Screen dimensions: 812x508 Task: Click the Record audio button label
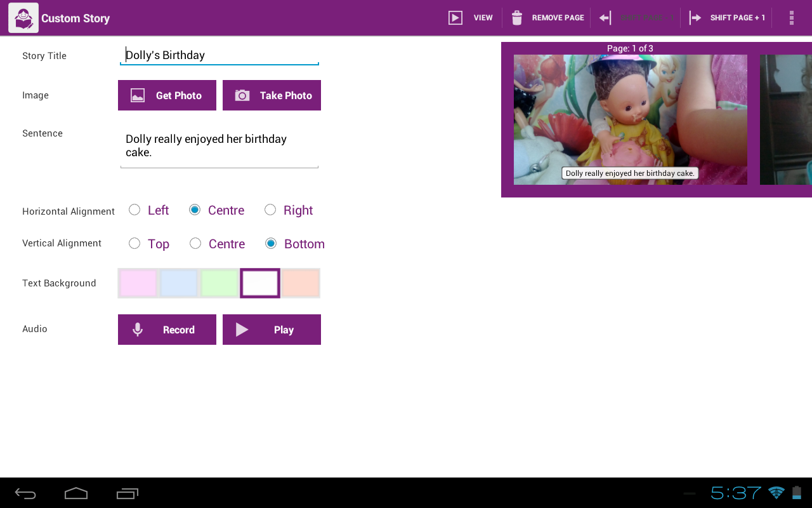point(179,330)
